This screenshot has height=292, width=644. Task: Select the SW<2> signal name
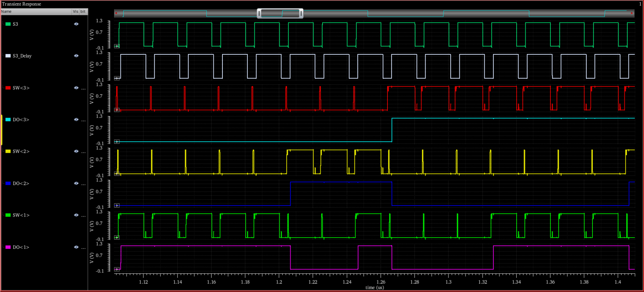21,151
